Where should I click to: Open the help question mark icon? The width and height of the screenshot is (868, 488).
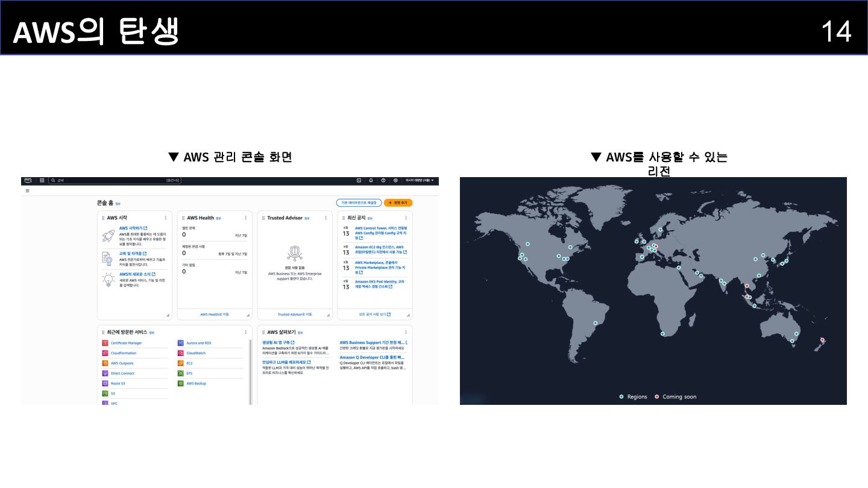(x=383, y=180)
